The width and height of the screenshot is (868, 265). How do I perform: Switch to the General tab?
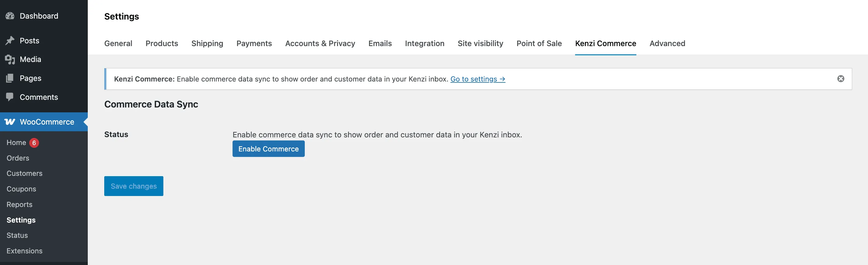tap(118, 44)
